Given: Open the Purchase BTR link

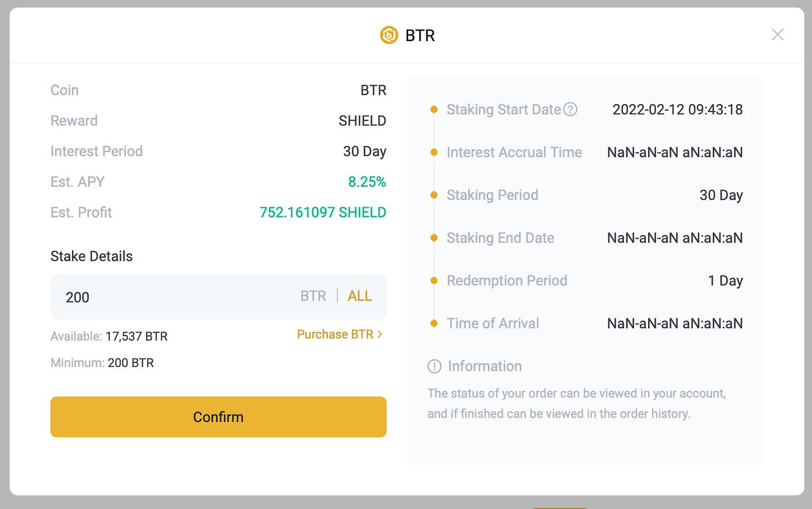Looking at the screenshot, I should point(340,334).
